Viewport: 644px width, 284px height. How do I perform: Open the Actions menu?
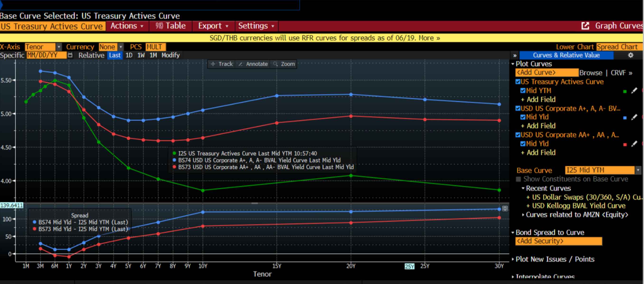[x=127, y=26]
